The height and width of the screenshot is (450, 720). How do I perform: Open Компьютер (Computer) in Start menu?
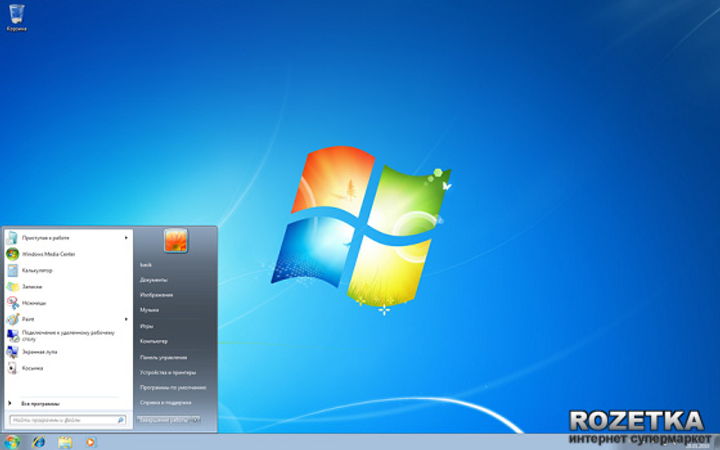[x=154, y=341]
